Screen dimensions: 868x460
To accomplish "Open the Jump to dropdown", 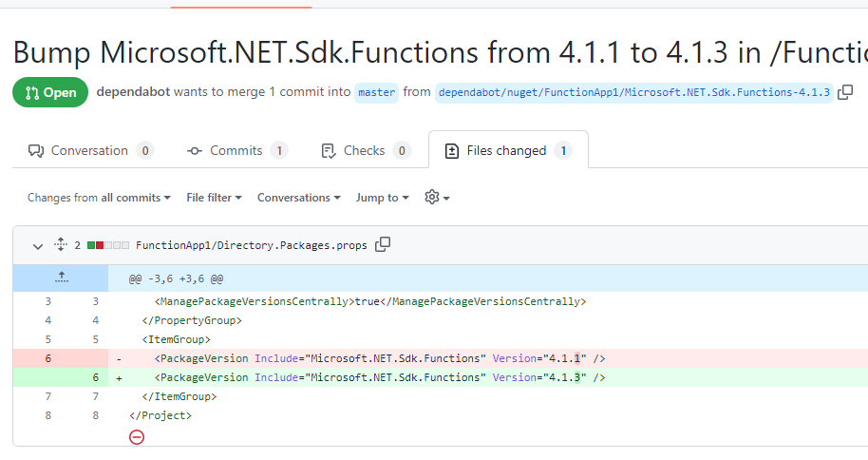I will pyautogui.click(x=383, y=198).
